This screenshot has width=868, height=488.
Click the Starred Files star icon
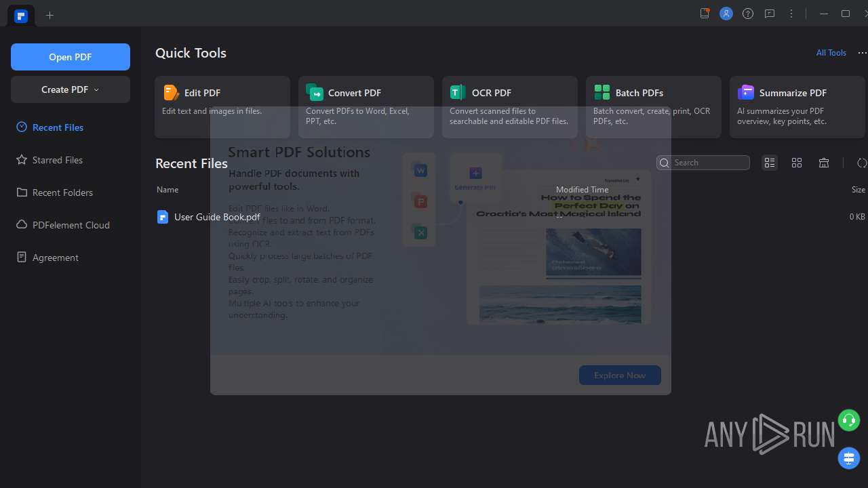22,160
